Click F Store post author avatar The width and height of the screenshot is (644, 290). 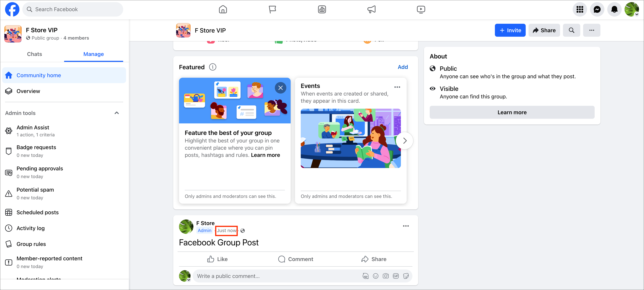pos(186,226)
